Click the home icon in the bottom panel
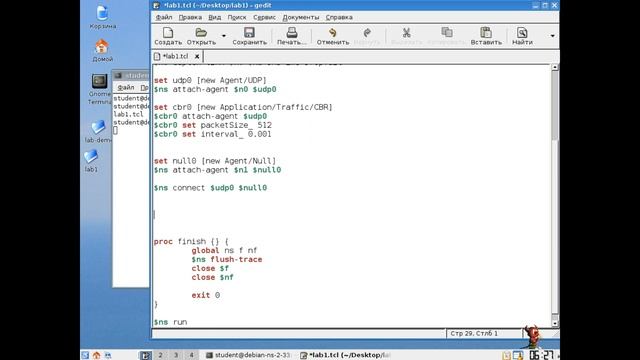 coord(96,355)
